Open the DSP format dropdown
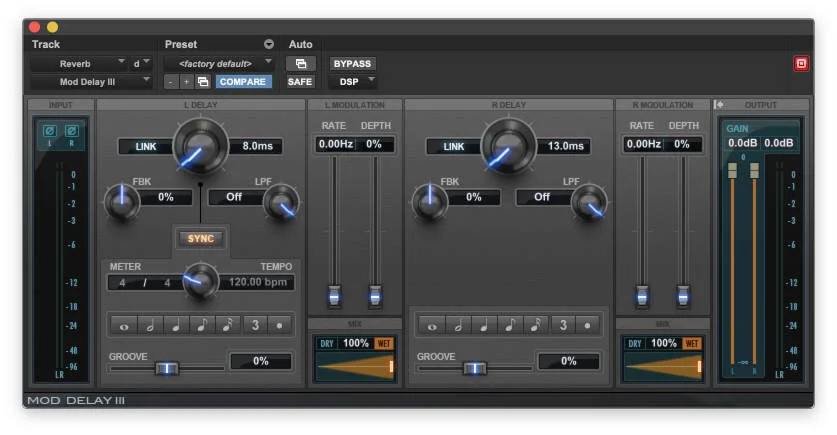Viewport: 837px width, 435px height. (x=353, y=82)
